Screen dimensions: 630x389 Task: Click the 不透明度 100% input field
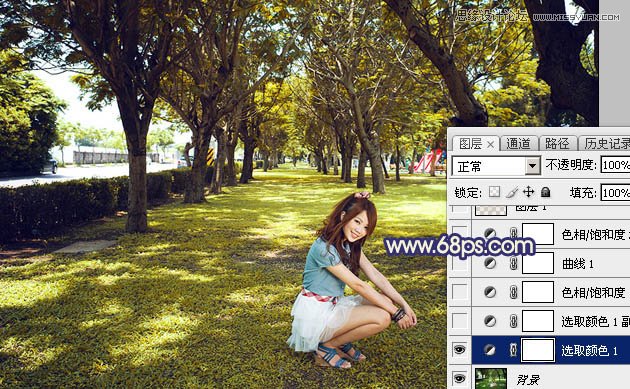point(615,165)
